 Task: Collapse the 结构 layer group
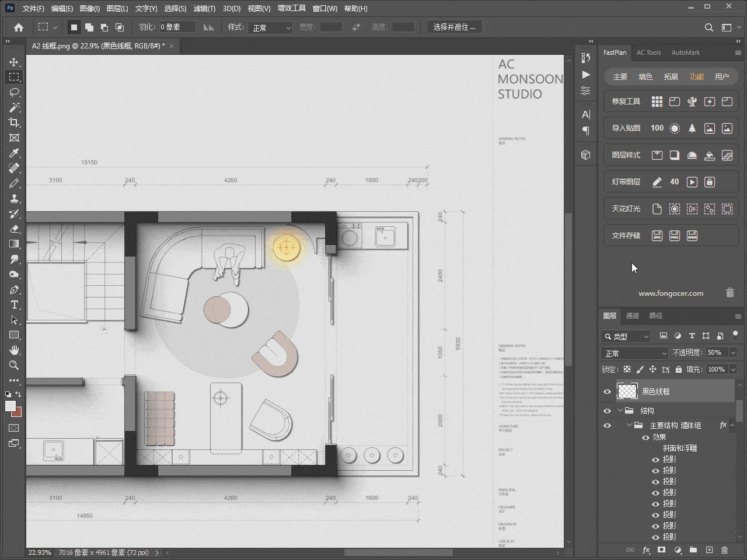coord(620,411)
